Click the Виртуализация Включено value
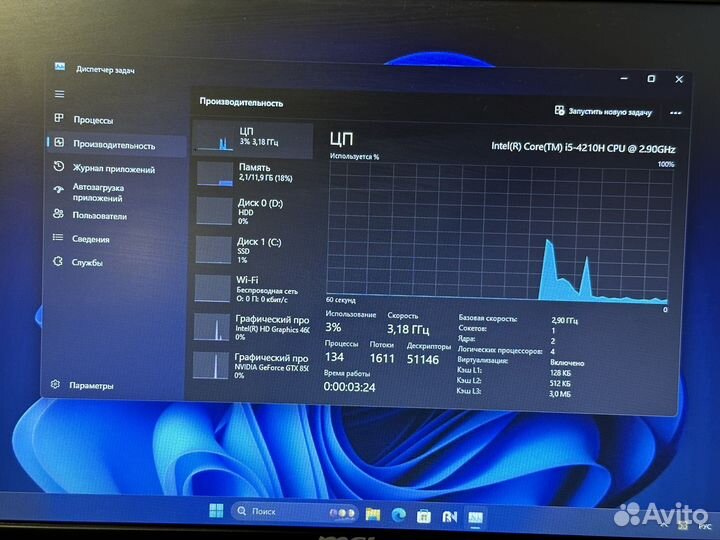 567,363
